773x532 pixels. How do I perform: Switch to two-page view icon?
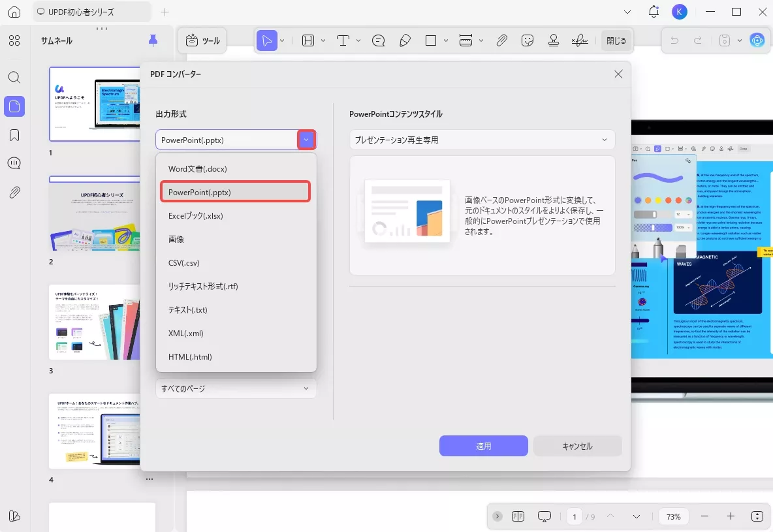(x=518, y=516)
